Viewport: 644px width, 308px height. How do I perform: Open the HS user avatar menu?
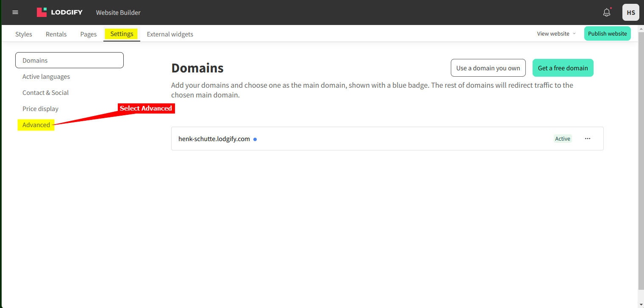click(x=630, y=12)
